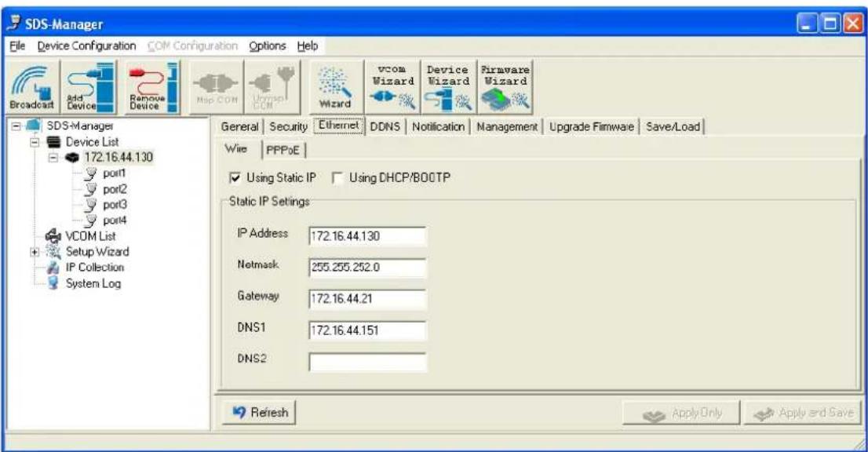868x452 pixels.
Task: Click the Remove Device toolbar icon
Action: click(x=153, y=87)
